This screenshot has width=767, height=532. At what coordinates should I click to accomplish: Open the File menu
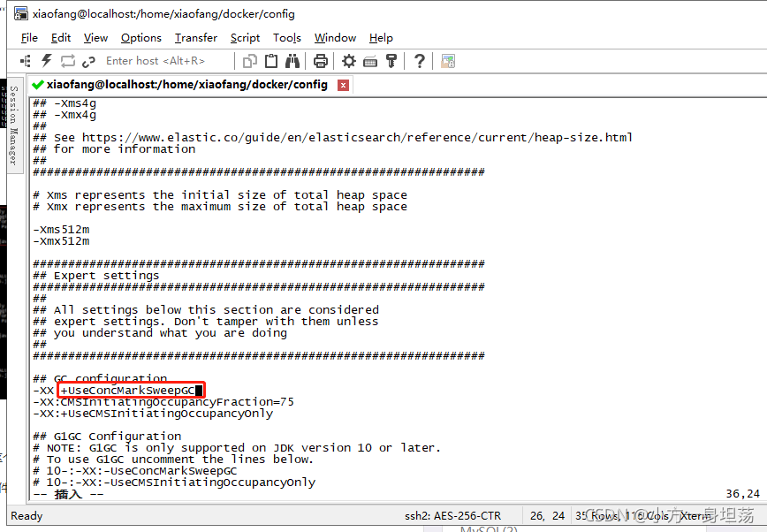tap(29, 38)
